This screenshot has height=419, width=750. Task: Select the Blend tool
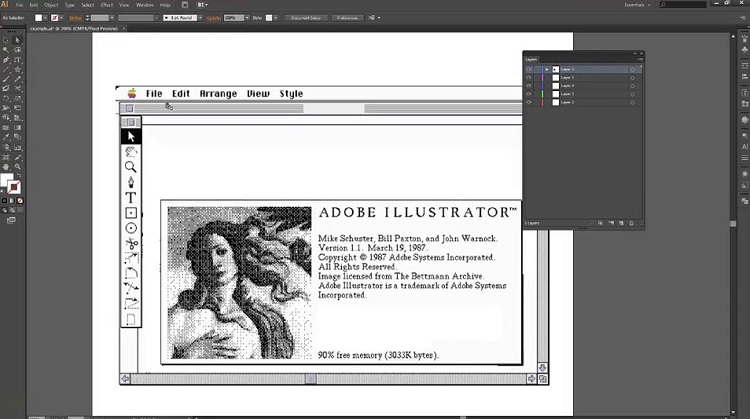18,137
